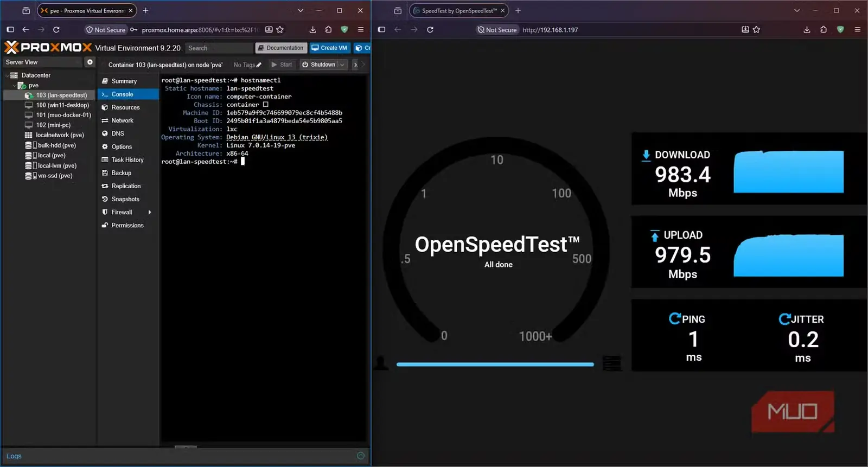Collapse the pve node in tree
868x467 pixels.
tap(14, 85)
